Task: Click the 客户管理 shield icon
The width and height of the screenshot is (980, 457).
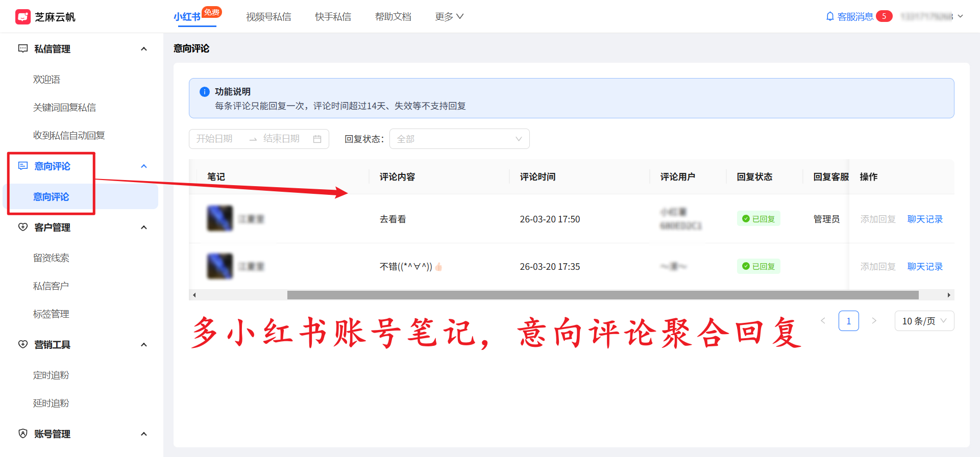Action: point(23,227)
